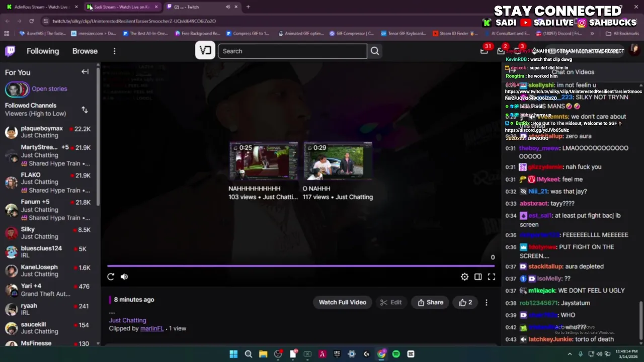Open the site info icon in address bar
The width and height of the screenshot is (644, 362).
46,21
